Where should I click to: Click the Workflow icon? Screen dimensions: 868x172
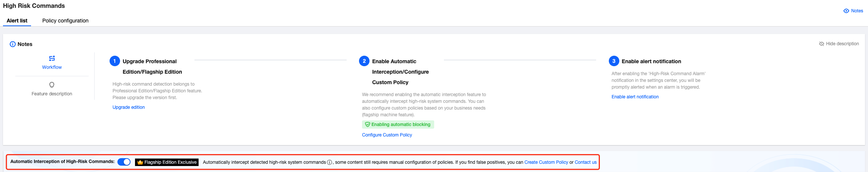pyautogui.click(x=52, y=58)
